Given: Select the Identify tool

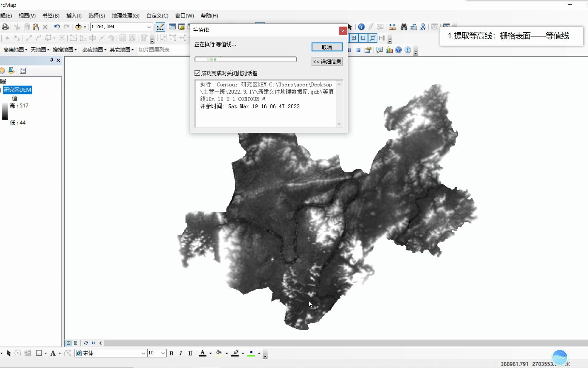Looking at the screenshot, I should [361, 27].
